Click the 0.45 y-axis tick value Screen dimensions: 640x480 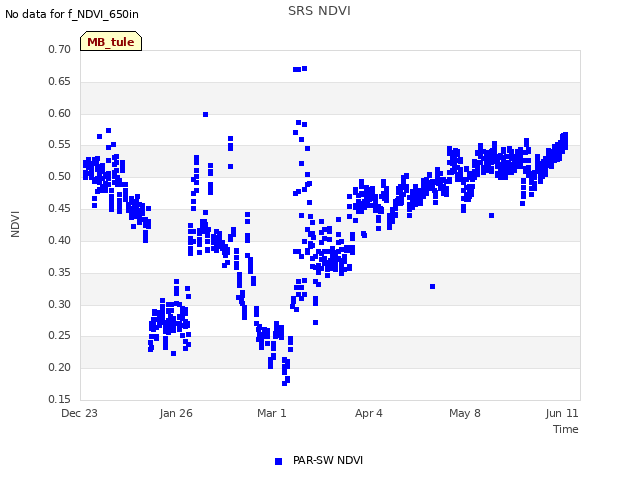pos(60,208)
